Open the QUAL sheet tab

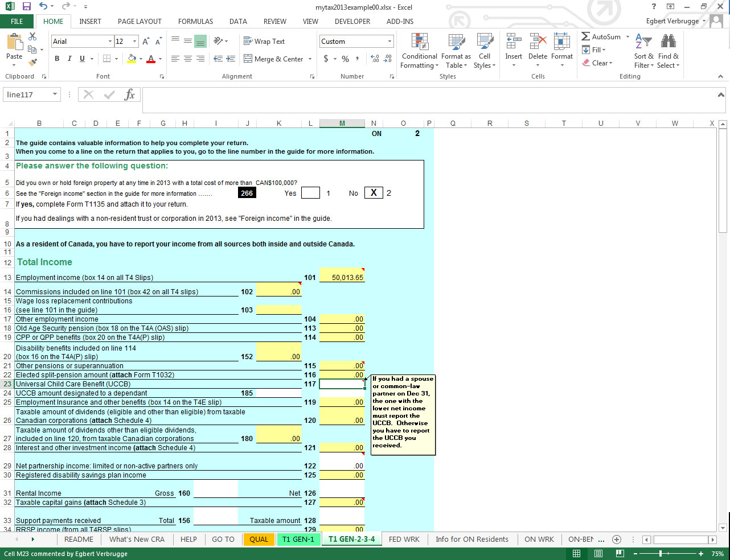(x=259, y=539)
